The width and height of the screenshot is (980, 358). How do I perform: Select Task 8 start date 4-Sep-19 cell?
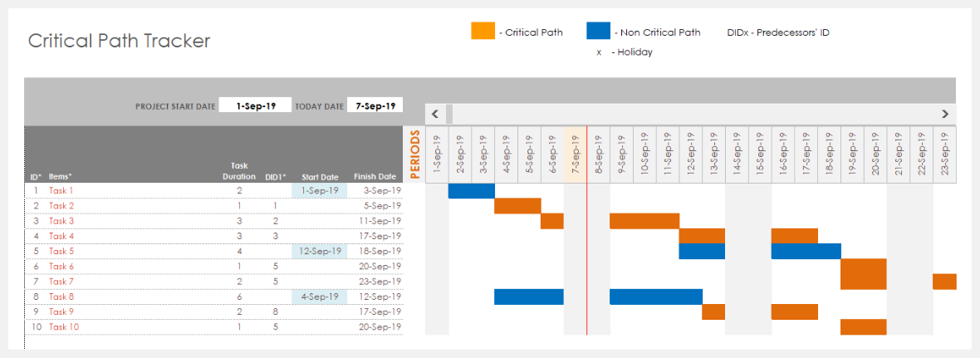319,297
